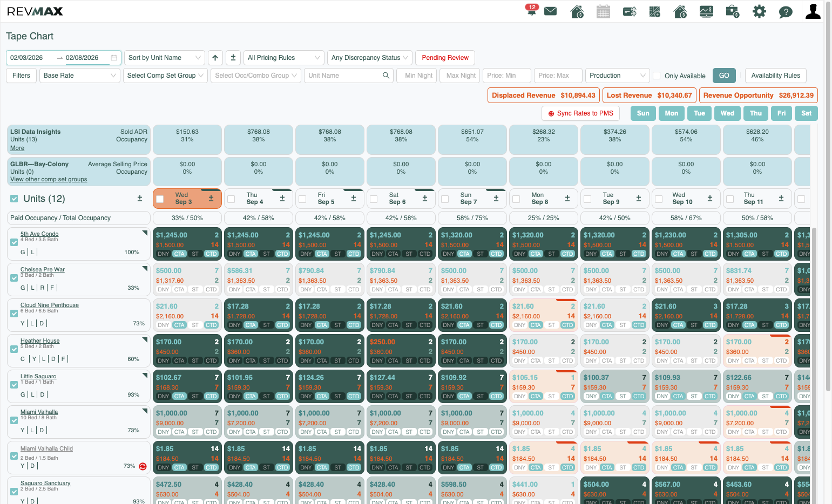Open the monitor chart dollar icon
This screenshot has height=504, width=832.
706,11
